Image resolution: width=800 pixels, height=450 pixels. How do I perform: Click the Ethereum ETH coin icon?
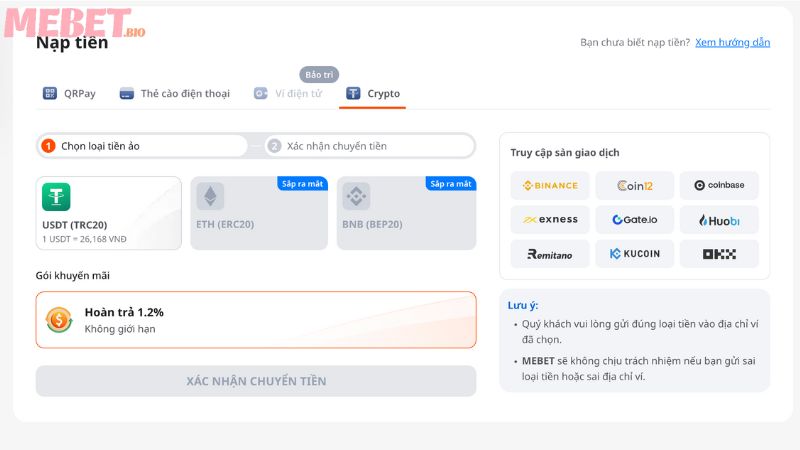coord(210,197)
